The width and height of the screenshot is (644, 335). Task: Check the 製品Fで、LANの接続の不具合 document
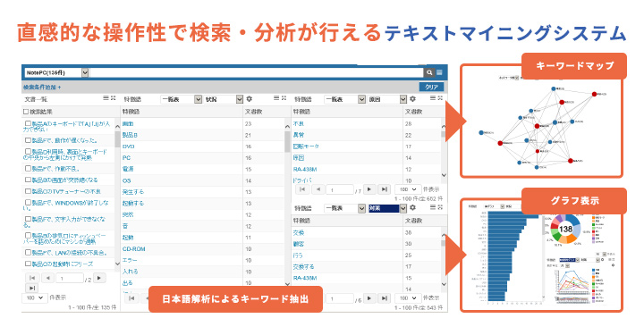pyautogui.click(x=28, y=253)
